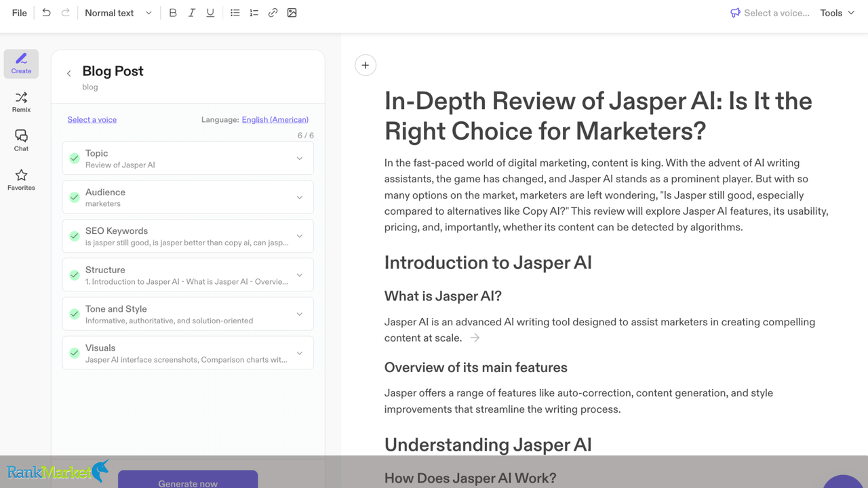868x488 pixels.
Task: Click the 'marketers' audience value
Action: pos(103,203)
